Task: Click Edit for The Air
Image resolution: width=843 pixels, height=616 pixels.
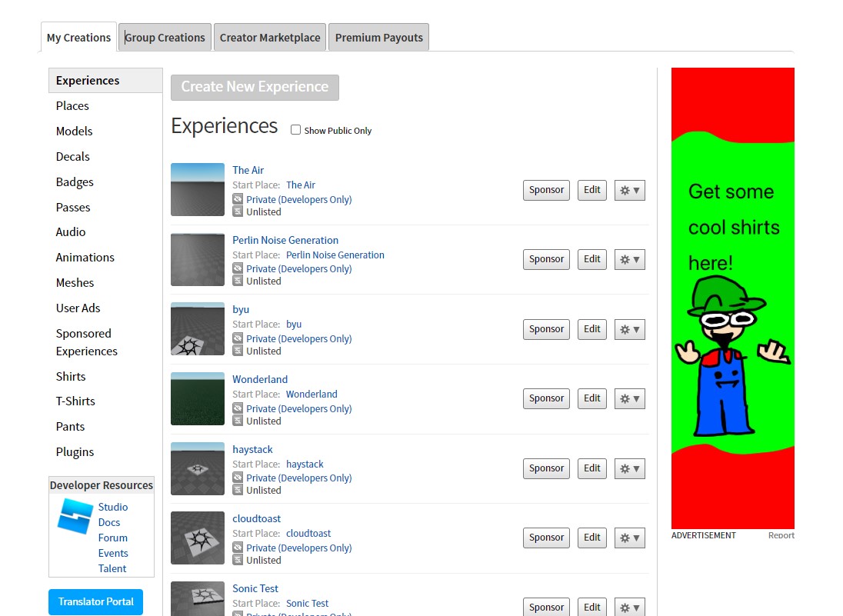Action: (x=592, y=190)
